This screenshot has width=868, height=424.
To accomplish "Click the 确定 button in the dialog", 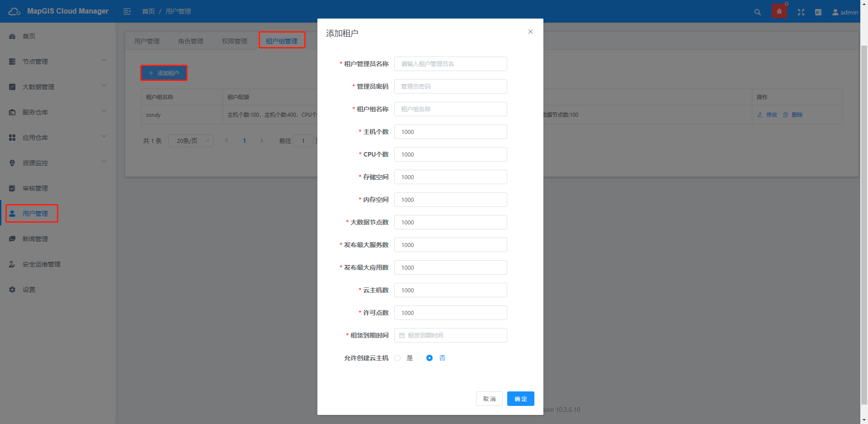I will (521, 399).
